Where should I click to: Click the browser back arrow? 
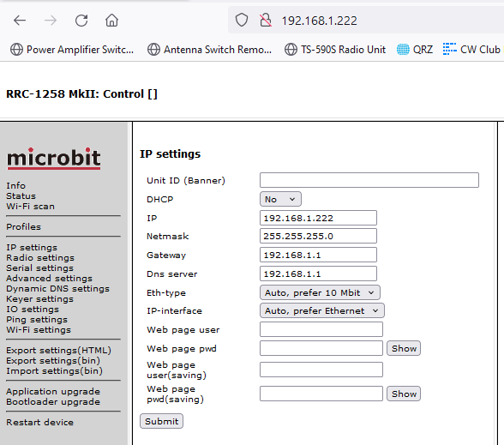(x=20, y=21)
